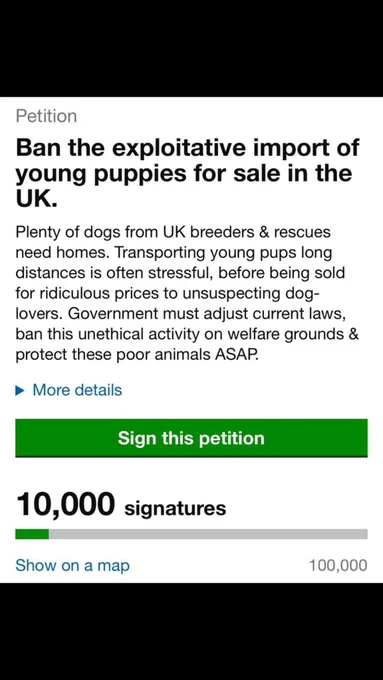Image resolution: width=383 pixels, height=680 pixels.
Task: Click the line 'protect these poor animals ASAP.'
Action: pyautogui.click(x=137, y=355)
